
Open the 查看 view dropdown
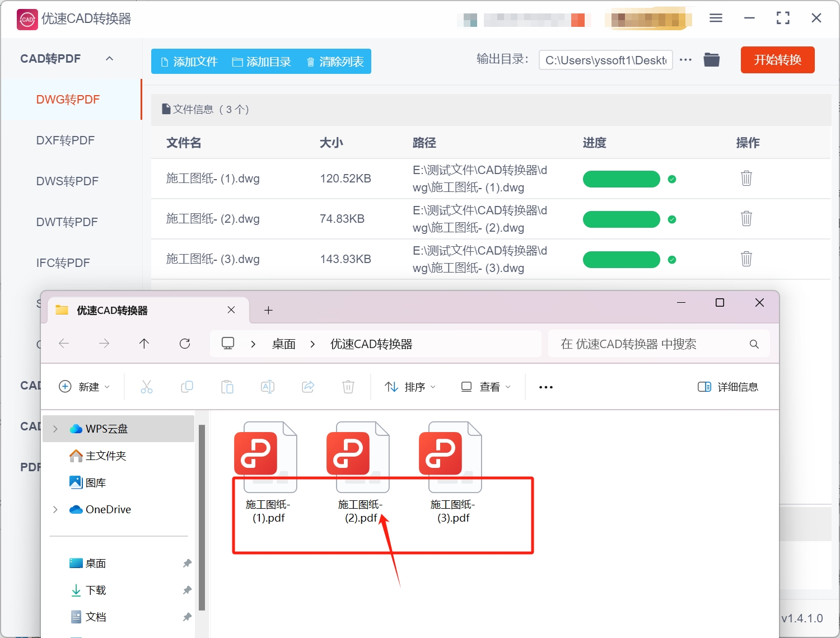click(x=486, y=387)
